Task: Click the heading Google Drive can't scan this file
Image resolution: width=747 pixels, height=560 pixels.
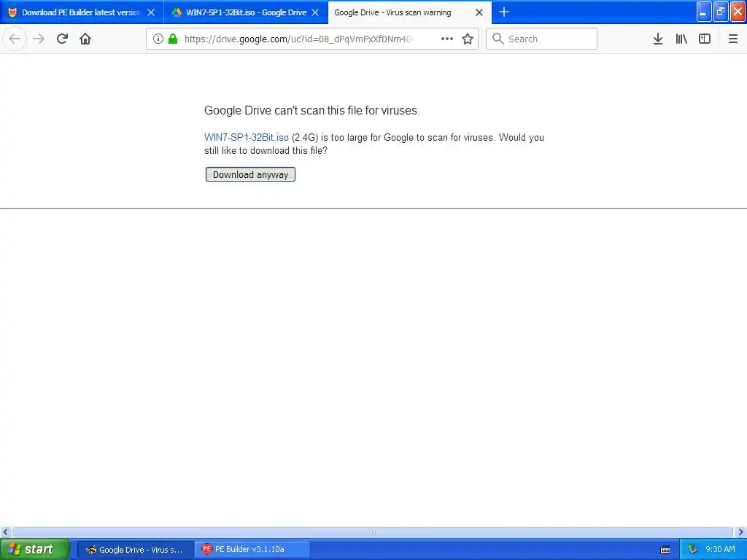Action: [312, 111]
